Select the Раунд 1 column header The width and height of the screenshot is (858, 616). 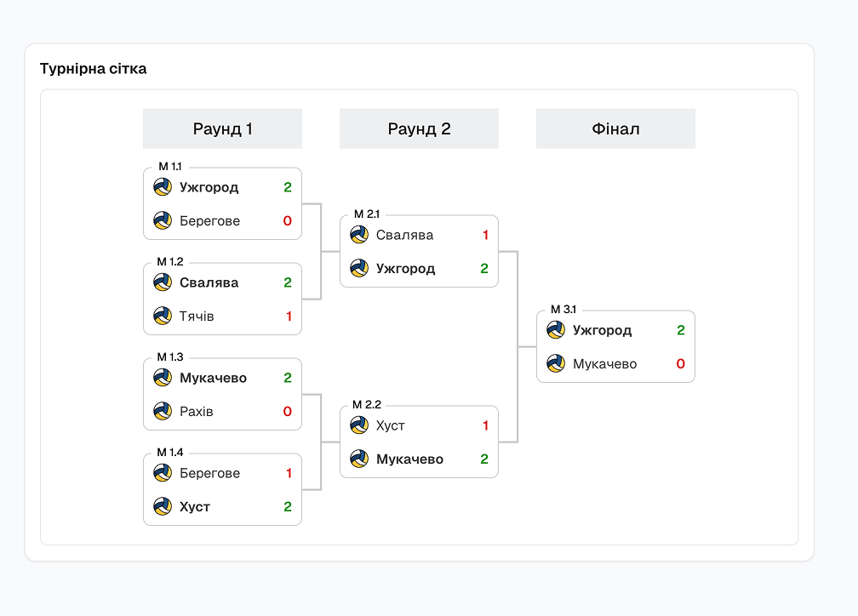(222, 129)
